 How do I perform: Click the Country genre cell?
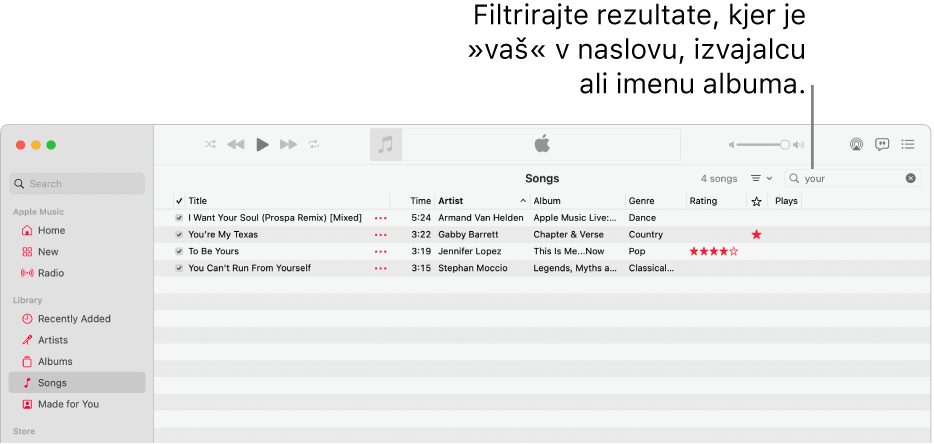click(x=645, y=235)
